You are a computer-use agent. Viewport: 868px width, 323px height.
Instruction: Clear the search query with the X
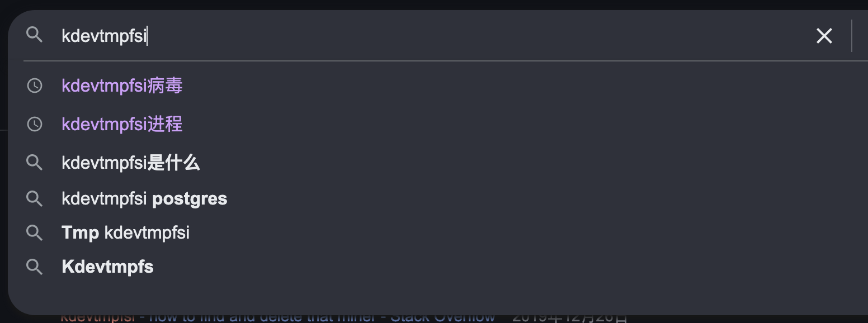point(824,36)
